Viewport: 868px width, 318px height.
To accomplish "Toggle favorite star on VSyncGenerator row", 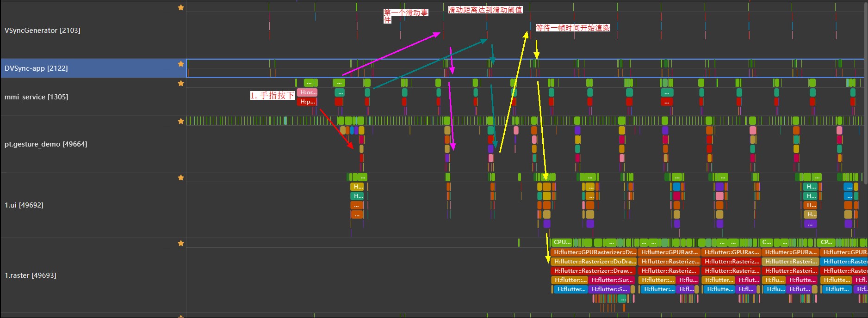I will tap(181, 7).
